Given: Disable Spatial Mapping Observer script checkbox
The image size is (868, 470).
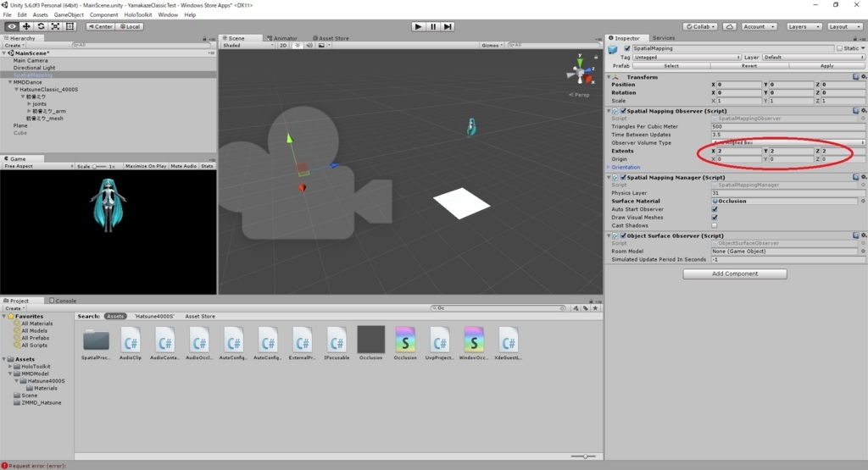Looking at the screenshot, I should pyautogui.click(x=623, y=111).
